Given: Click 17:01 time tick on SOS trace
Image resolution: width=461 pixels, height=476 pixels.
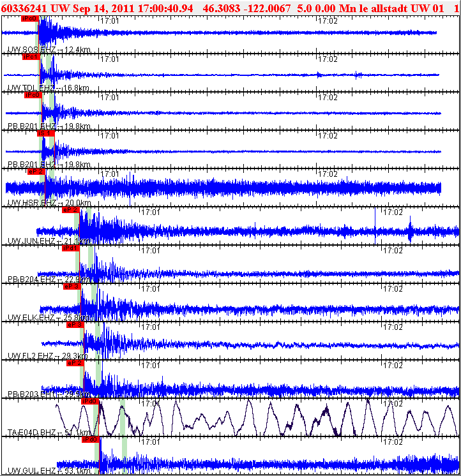Looking at the screenshot, I should tap(110, 20).
